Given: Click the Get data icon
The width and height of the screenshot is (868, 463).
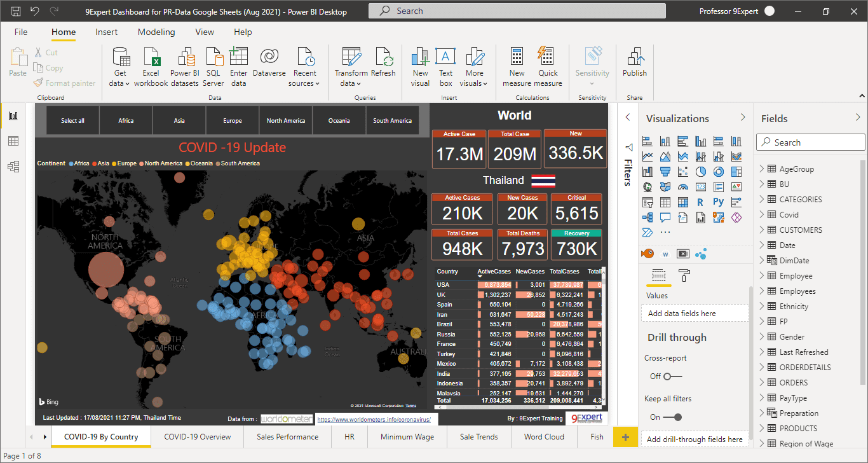Looking at the screenshot, I should [120, 57].
